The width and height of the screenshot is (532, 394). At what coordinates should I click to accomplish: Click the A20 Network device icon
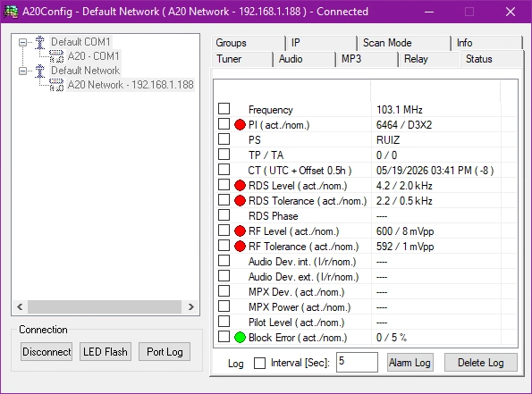56,85
